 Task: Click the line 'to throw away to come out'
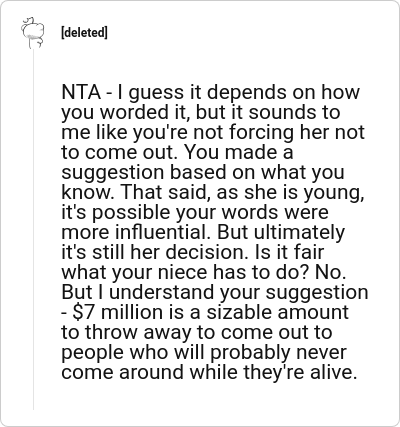pyautogui.click(x=197, y=332)
